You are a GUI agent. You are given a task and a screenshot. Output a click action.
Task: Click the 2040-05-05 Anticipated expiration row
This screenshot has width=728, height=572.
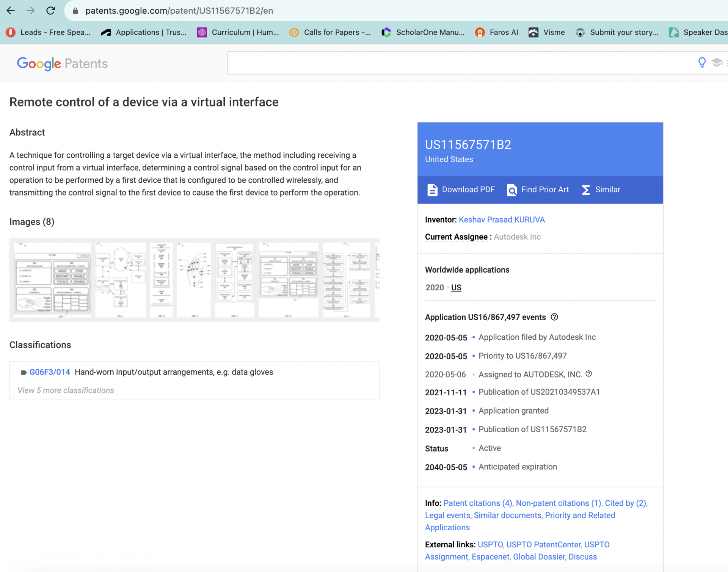491,467
